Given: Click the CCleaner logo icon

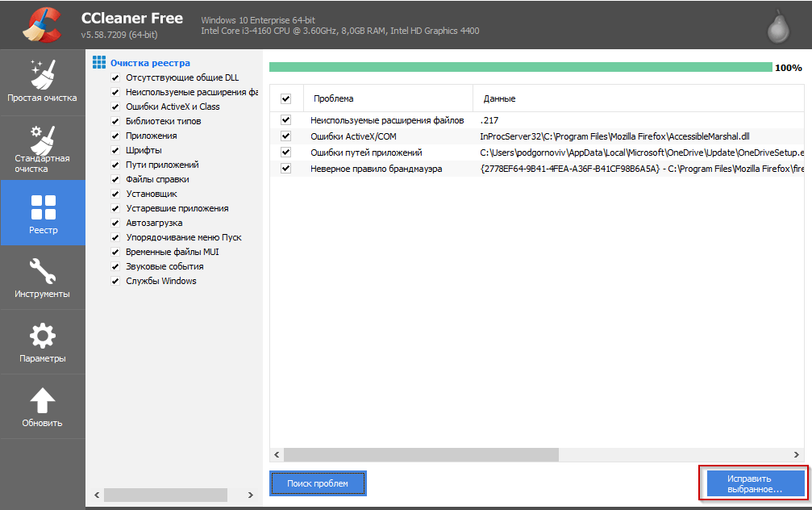Looking at the screenshot, I should click(43, 24).
